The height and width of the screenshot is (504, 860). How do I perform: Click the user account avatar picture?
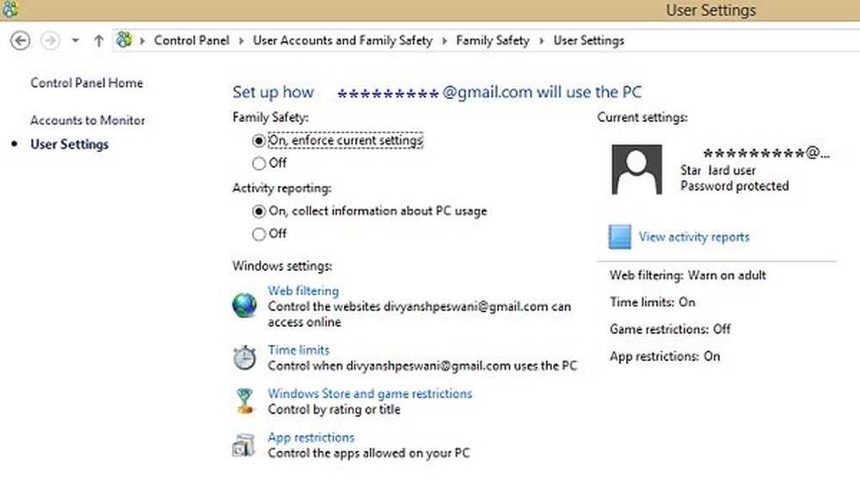pos(636,169)
